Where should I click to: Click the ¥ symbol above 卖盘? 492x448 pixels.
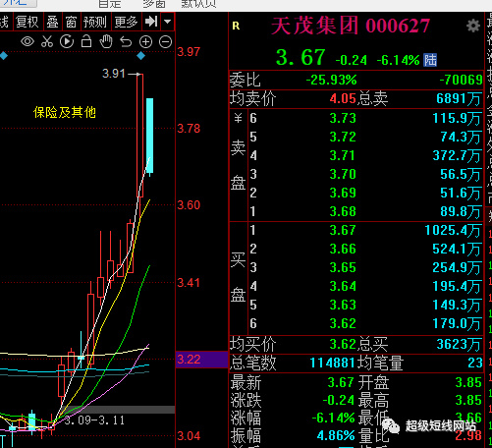(238, 118)
